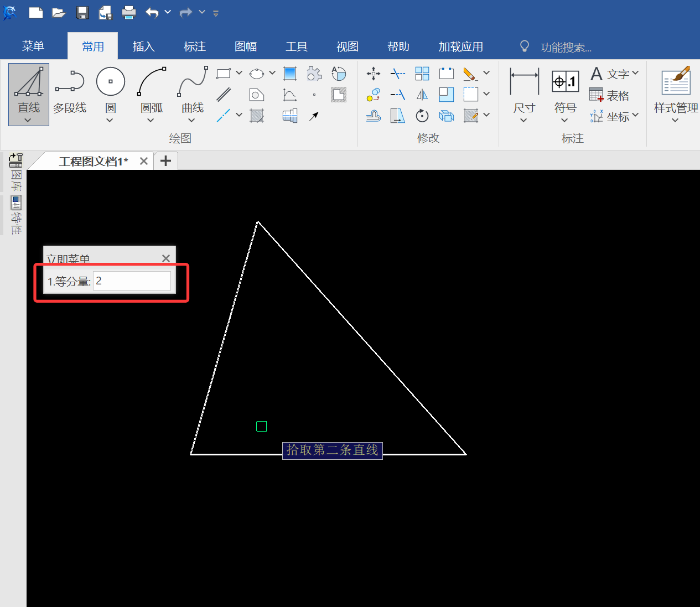The image size is (700, 607).
Task: Select the point tool
Action: [314, 95]
